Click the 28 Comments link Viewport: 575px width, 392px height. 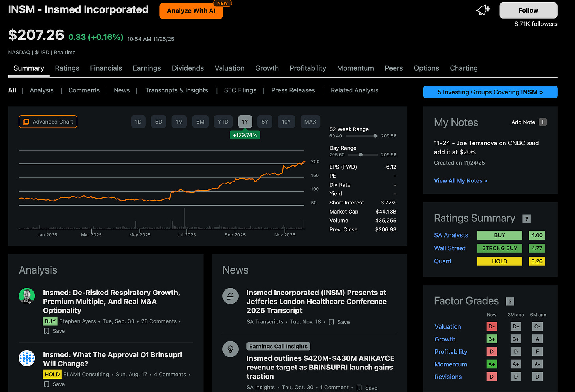[159, 321]
